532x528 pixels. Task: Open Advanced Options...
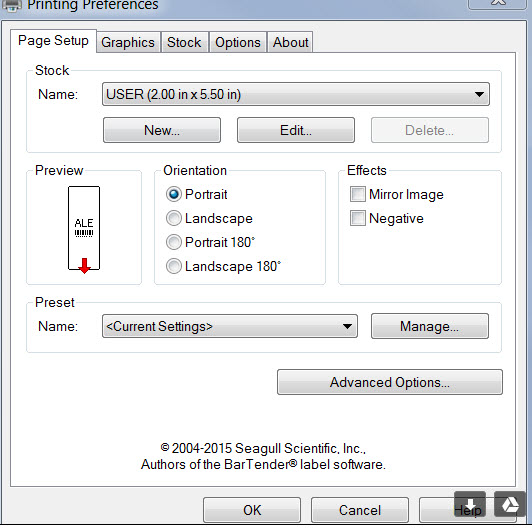[390, 382]
